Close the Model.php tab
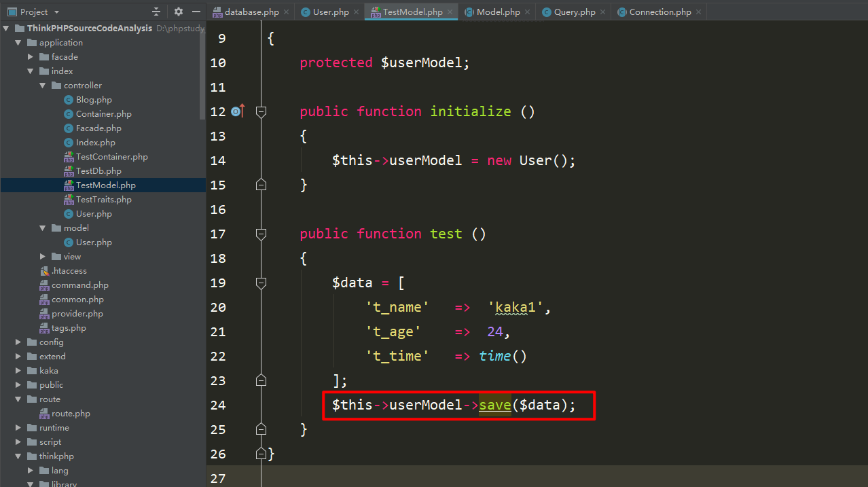This screenshot has width=868, height=487. tap(527, 12)
